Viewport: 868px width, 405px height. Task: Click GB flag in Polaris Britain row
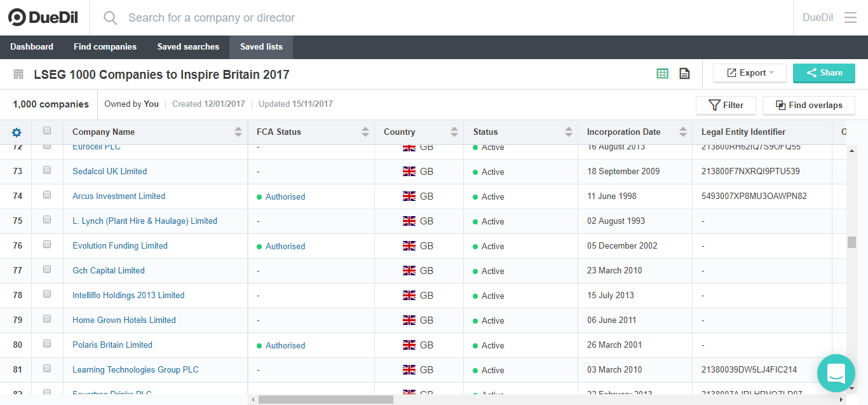click(x=409, y=345)
